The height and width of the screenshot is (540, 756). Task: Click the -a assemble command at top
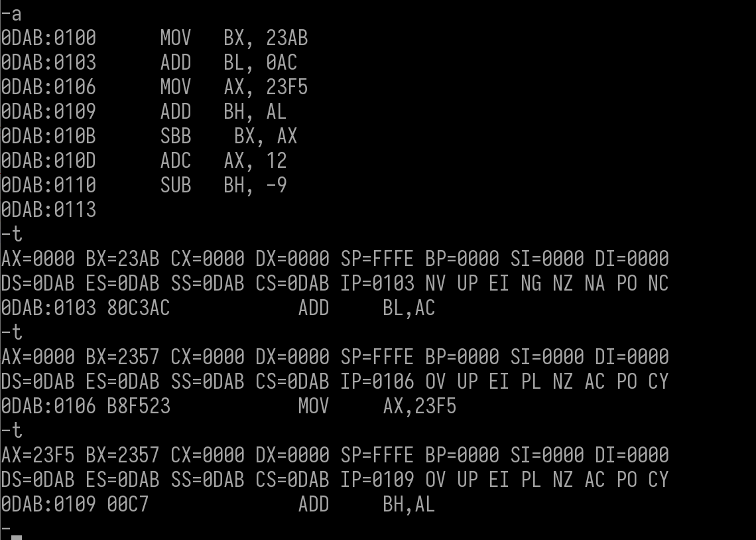click(11, 14)
